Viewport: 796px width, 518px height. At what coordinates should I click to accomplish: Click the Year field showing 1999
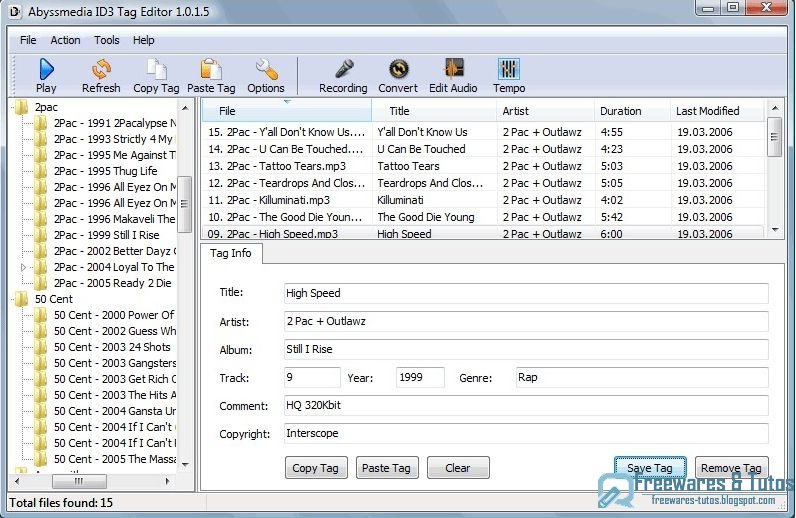(x=420, y=377)
